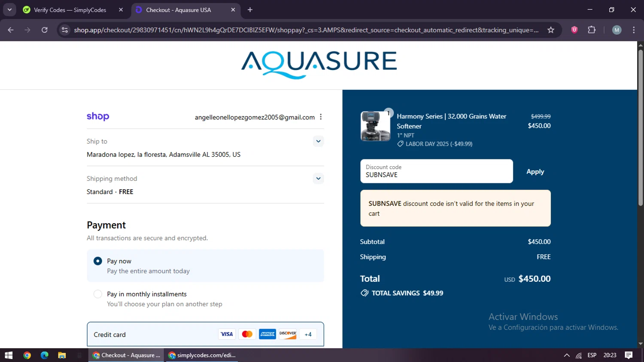The width and height of the screenshot is (644, 362).
Task: Click the address bar URL
Action: [x=306, y=30]
